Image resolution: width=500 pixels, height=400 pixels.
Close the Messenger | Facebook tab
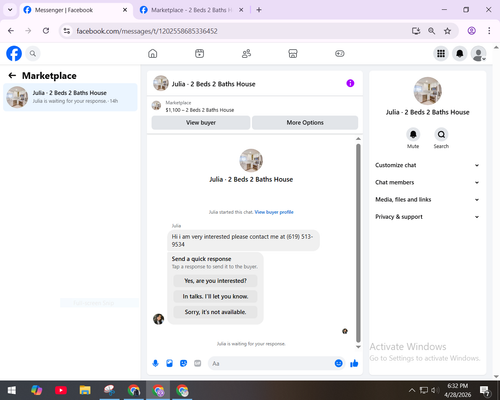(125, 10)
